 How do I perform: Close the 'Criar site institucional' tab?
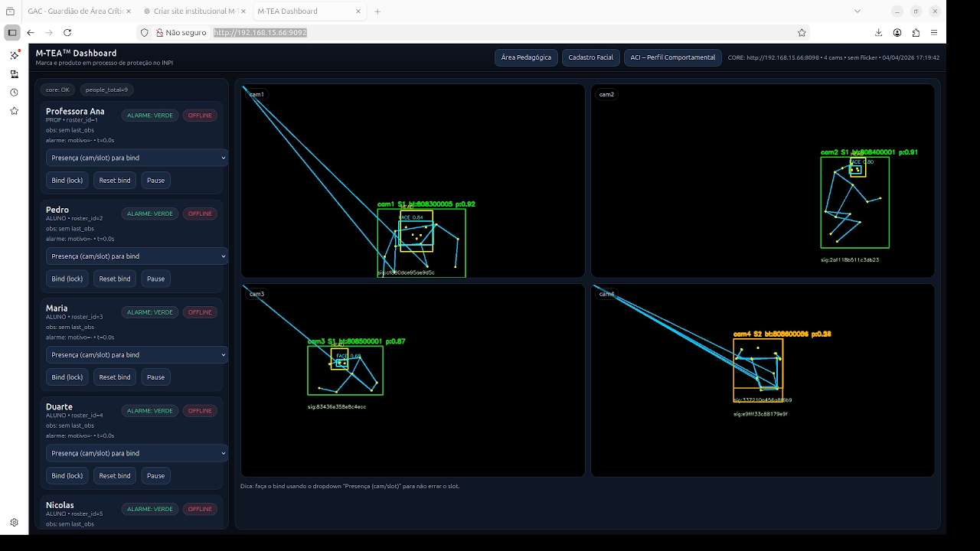(243, 11)
